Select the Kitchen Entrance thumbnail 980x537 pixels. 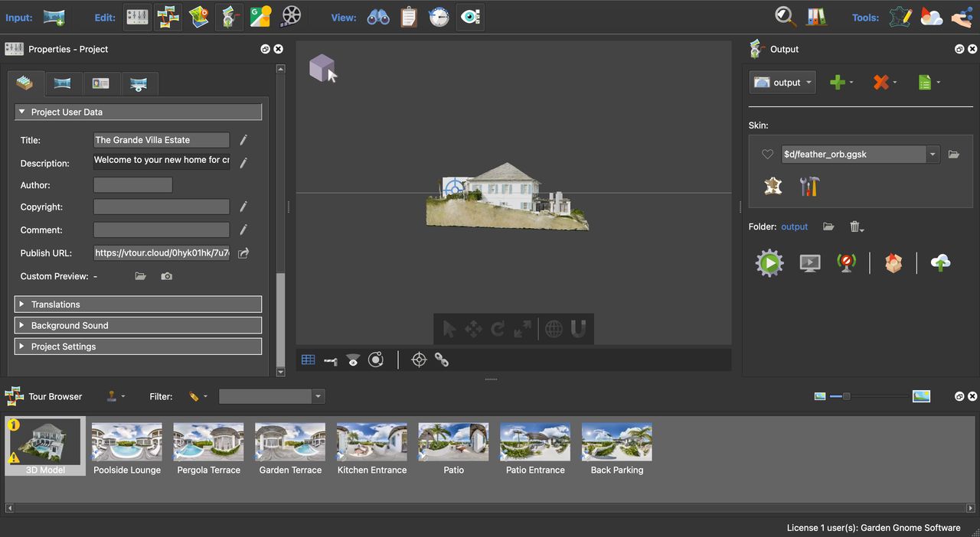(372, 447)
